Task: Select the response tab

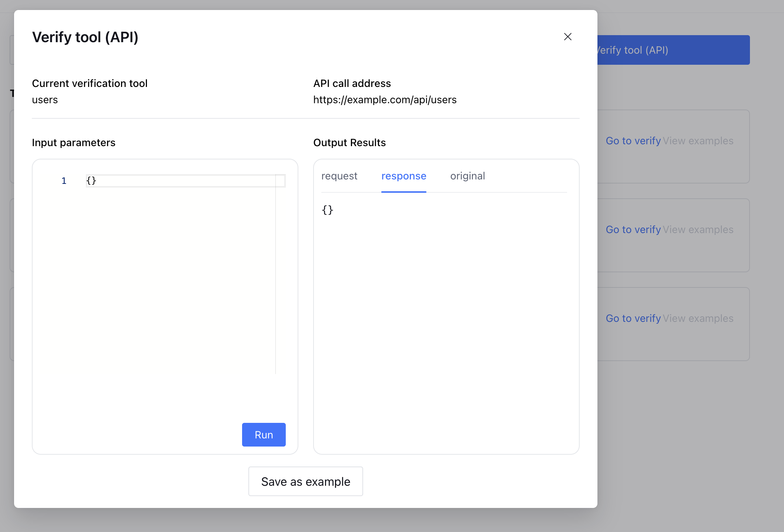Action: pyautogui.click(x=403, y=176)
